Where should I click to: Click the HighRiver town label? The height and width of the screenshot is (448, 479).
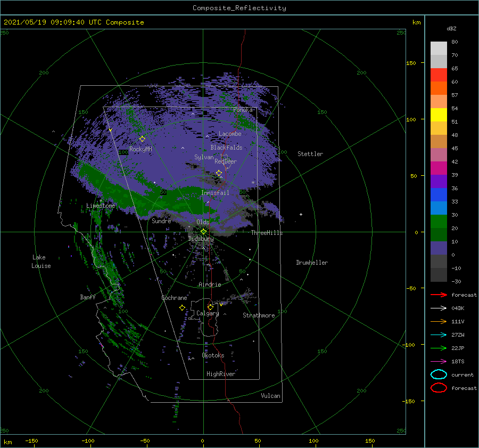(221, 374)
